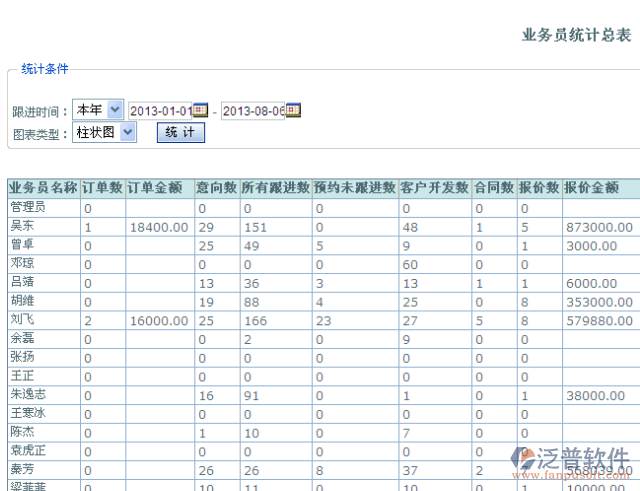Click the 意向数 column header
640x491 pixels.
point(216,187)
